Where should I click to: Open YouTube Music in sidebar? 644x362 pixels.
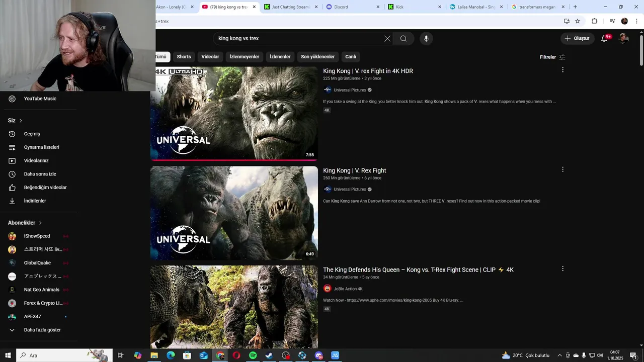pos(40,99)
